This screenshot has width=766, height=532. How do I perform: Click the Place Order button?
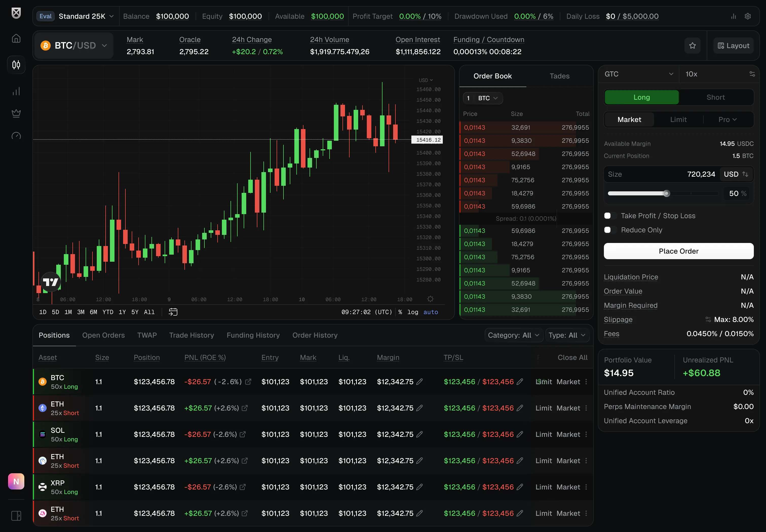[678, 251]
